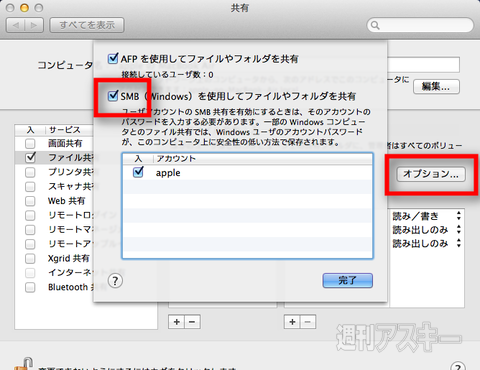Select the 画面共有 service row
The width and height of the screenshot is (480, 370).
point(54,144)
